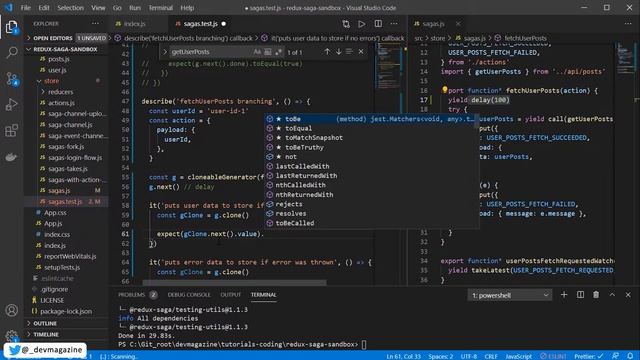Open sagas.js in the file tree

(x=59, y=191)
